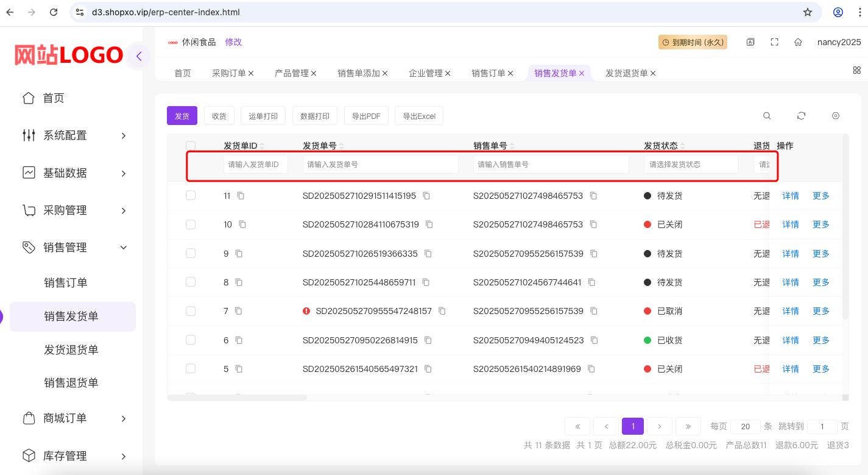
Task: Click the 运单打印 button
Action: [263, 116]
